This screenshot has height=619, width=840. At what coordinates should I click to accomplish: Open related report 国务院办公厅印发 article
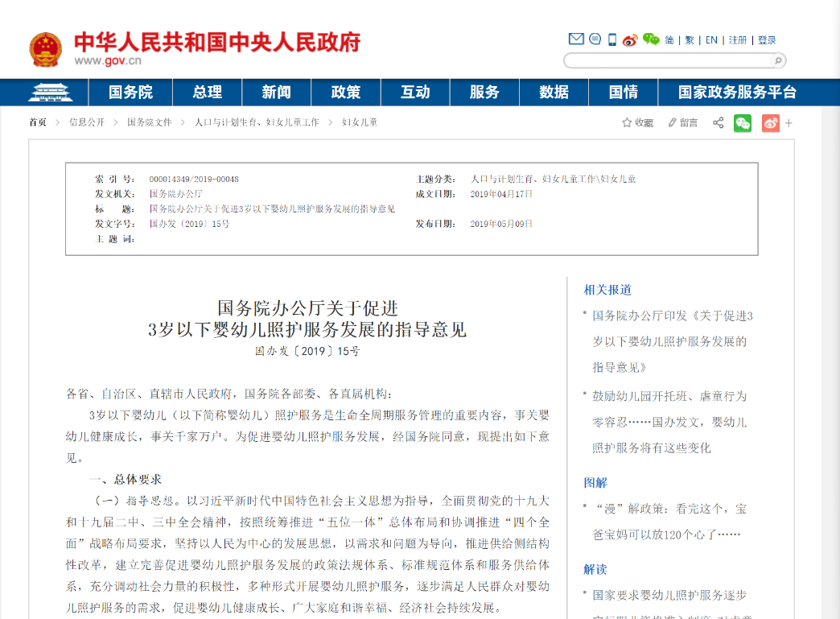[x=673, y=341]
